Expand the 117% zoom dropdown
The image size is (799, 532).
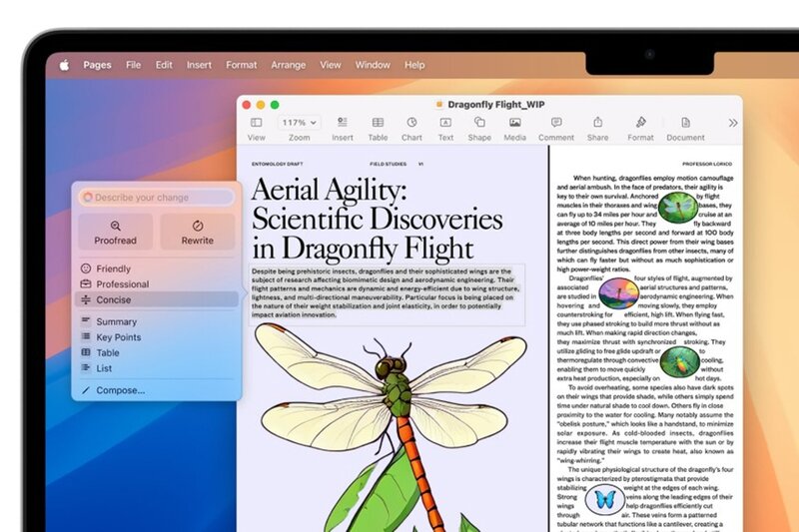coord(299,123)
